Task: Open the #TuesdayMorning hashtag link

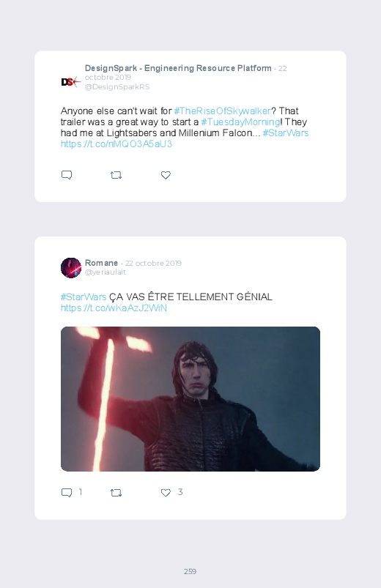Action: pyautogui.click(x=240, y=122)
